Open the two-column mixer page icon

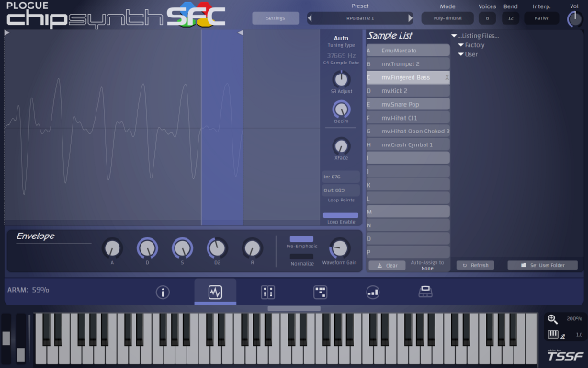click(267, 293)
